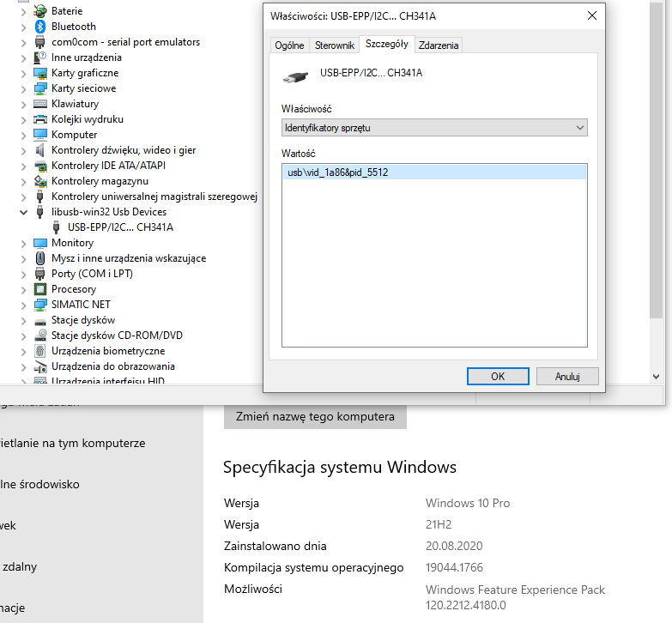
Task: Select USB-EPP/I2C... CH341A device in tree
Action: tap(120, 227)
